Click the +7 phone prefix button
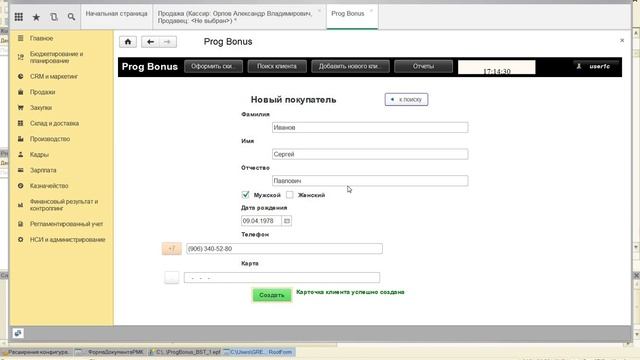This screenshot has width=640, height=360. [x=171, y=249]
